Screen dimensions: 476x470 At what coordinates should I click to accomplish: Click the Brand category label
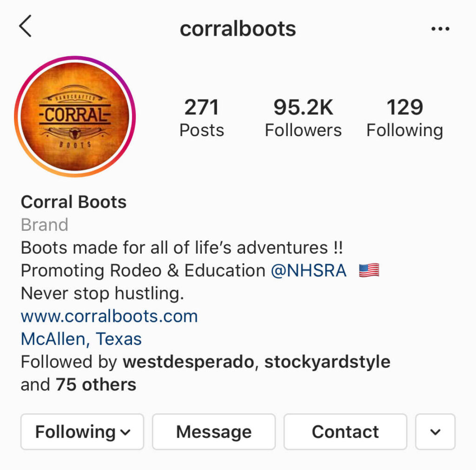44,225
